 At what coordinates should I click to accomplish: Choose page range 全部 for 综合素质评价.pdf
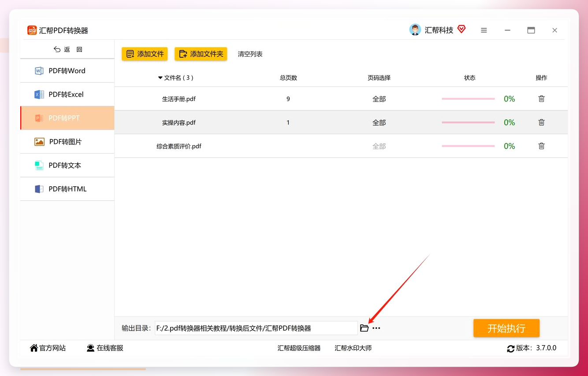tap(379, 146)
